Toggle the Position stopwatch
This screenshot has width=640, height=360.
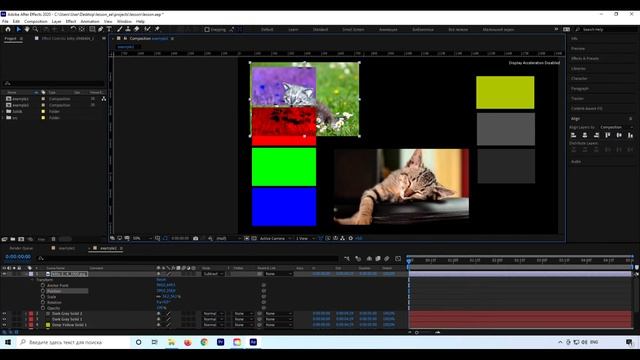tap(43, 291)
